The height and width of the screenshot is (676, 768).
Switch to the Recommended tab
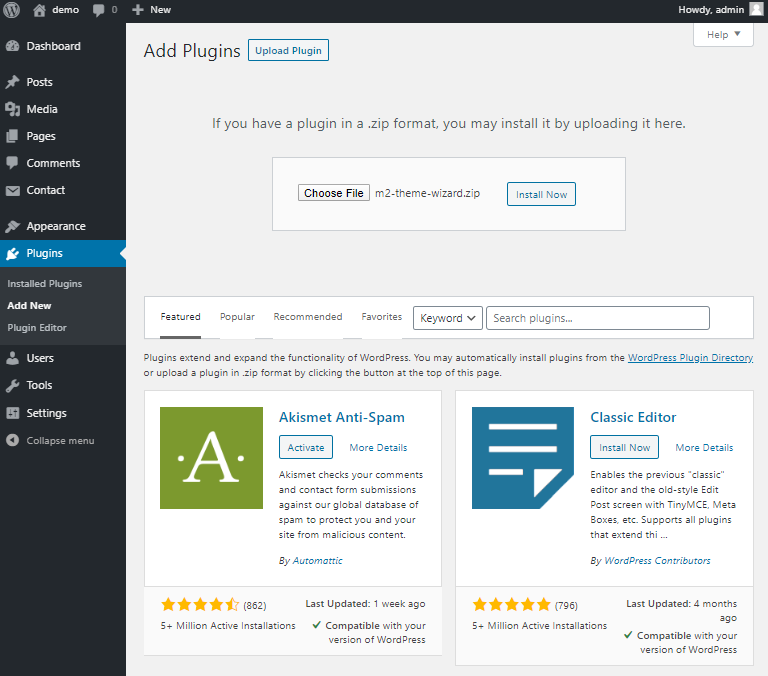click(308, 317)
